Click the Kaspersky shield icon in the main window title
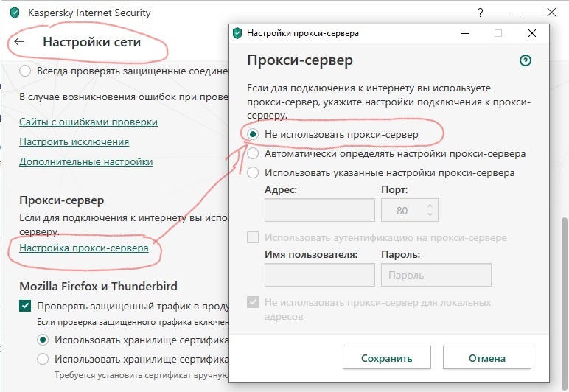 (15, 13)
